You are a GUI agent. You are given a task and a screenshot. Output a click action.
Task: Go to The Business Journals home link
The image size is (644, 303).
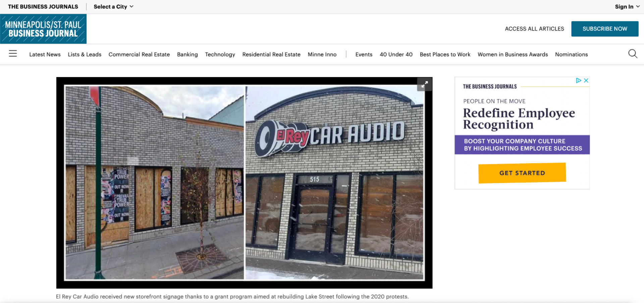click(x=43, y=7)
